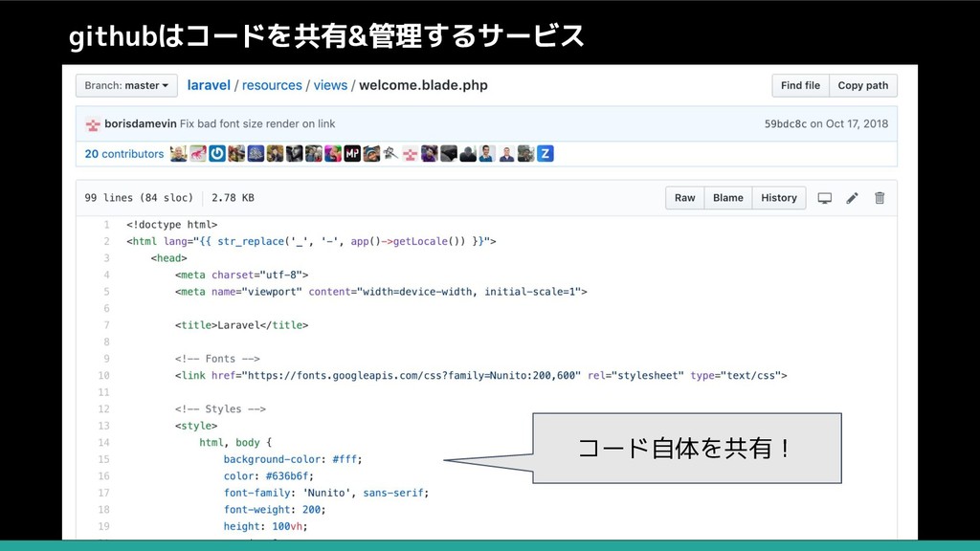Click the blue power-symbol contributor avatar
980x551 pixels.
pyautogui.click(x=217, y=154)
